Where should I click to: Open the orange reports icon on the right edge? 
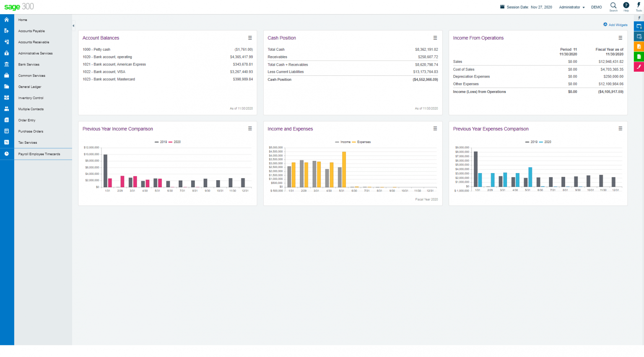click(x=639, y=47)
